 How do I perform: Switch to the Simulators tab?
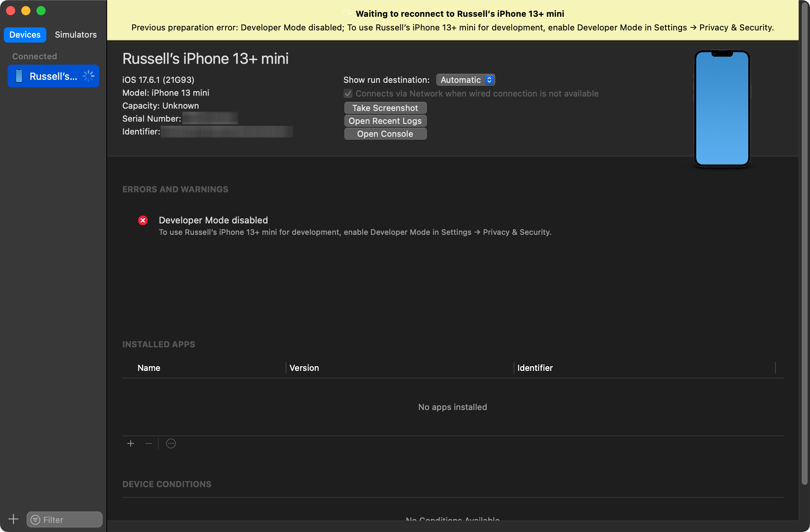tap(76, 35)
